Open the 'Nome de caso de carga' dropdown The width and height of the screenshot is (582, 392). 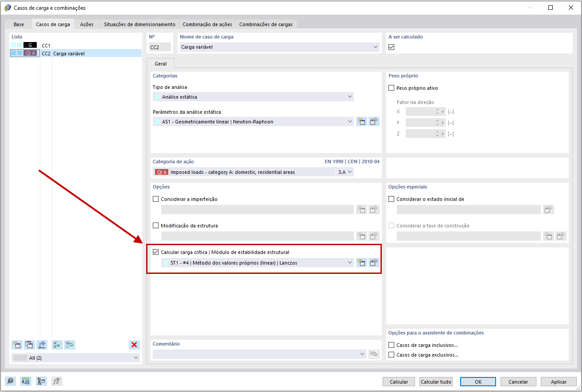375,46
